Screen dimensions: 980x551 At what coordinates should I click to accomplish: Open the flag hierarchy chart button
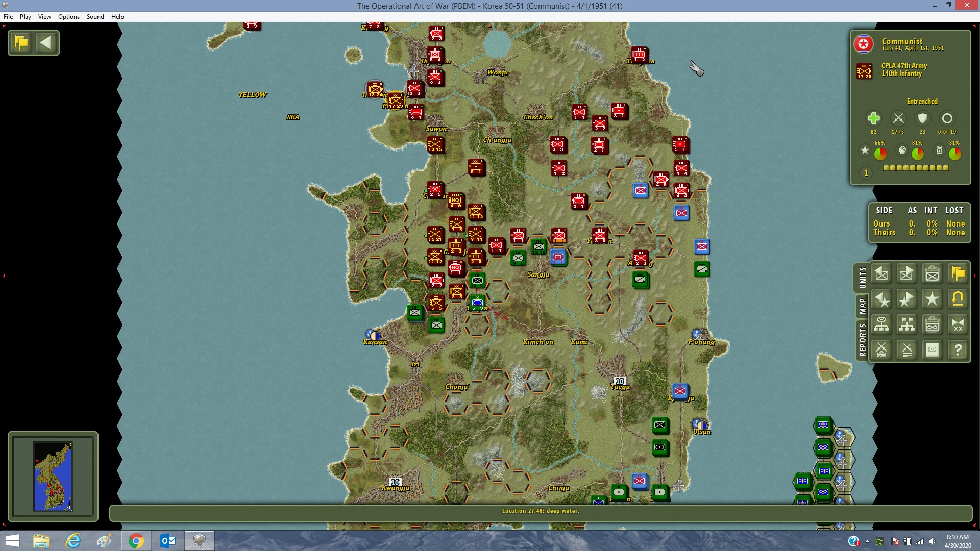tap(907, 324)
